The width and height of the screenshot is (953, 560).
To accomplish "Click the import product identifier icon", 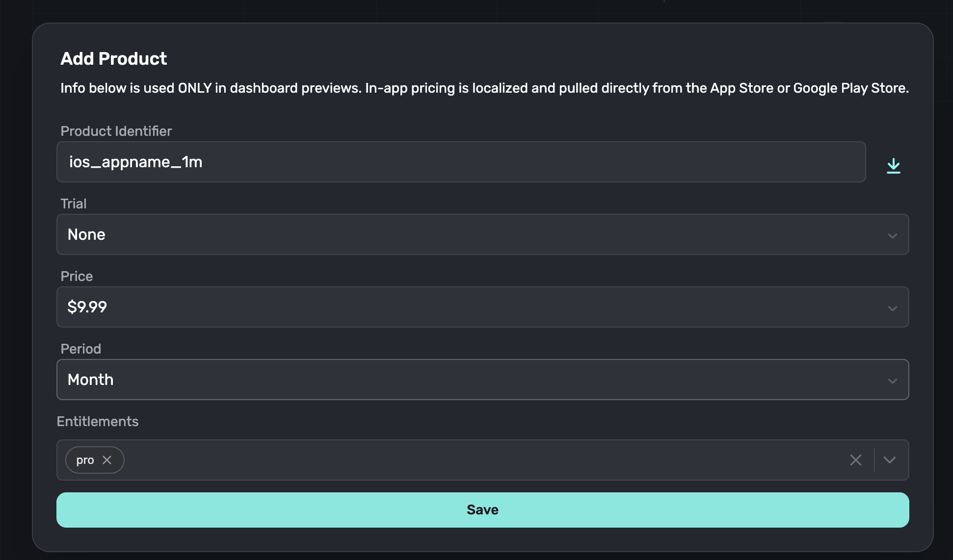I will 894,165.
